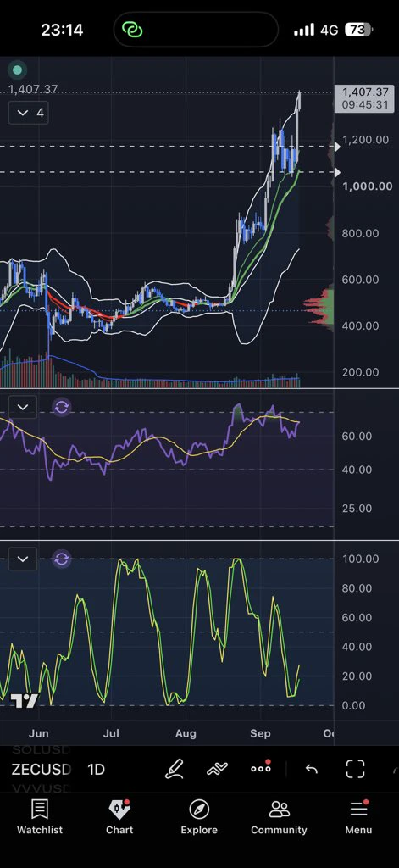Viewport: 399px width, 868px height.
Task: Tap the green market status dot
Action: click(17, 70)
